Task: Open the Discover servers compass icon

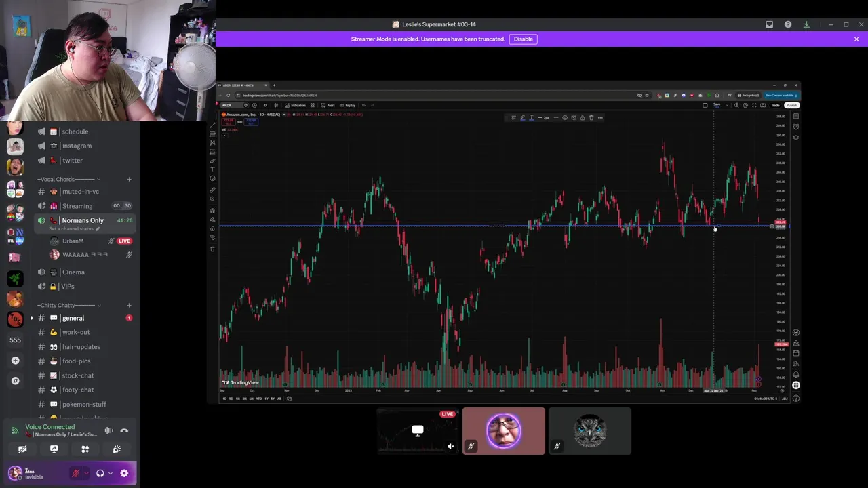Action: tap(15, 381)
